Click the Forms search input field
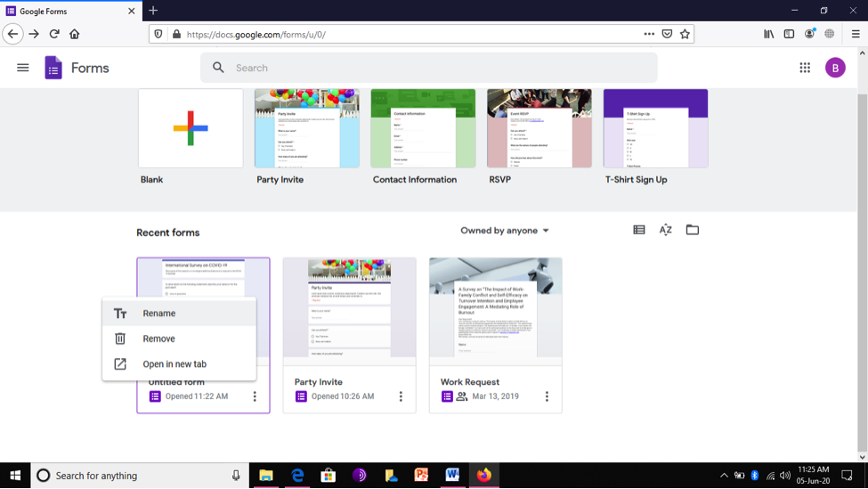 429,68
